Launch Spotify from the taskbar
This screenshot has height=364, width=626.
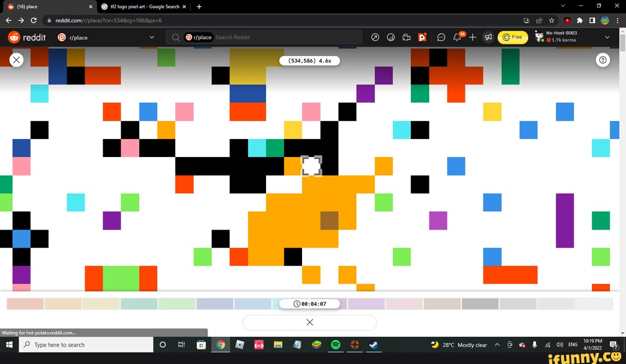[335, 344]
